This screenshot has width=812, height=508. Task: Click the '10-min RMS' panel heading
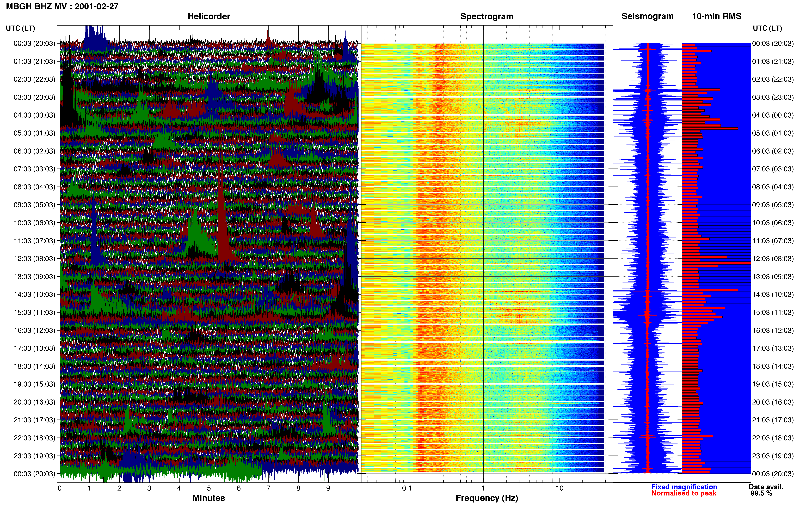pos(716,16)
